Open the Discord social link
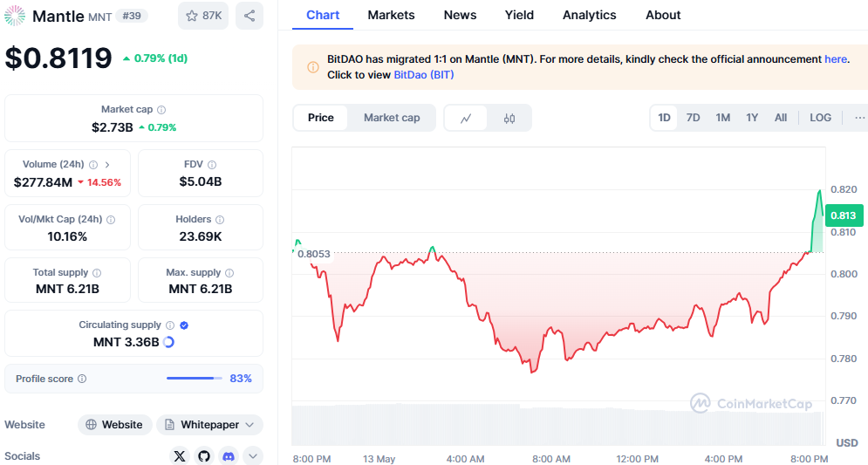The image size is (868, 465). (229, 455)
